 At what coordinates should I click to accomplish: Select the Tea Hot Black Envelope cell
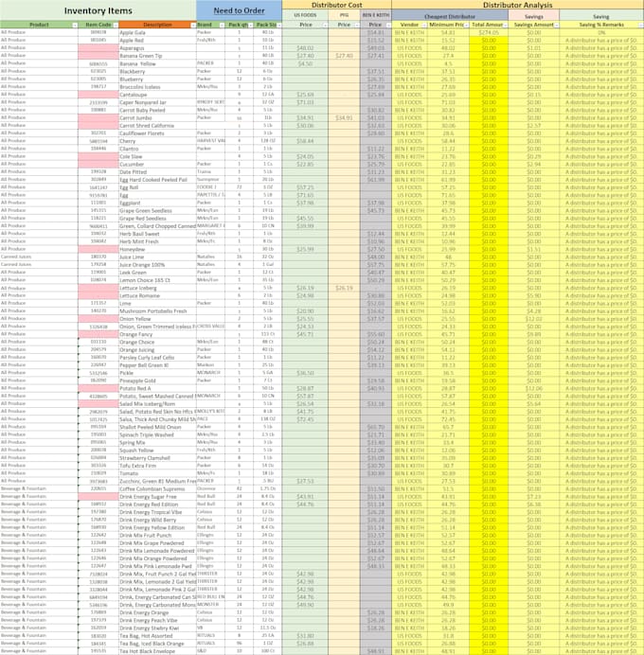point(157,651)
